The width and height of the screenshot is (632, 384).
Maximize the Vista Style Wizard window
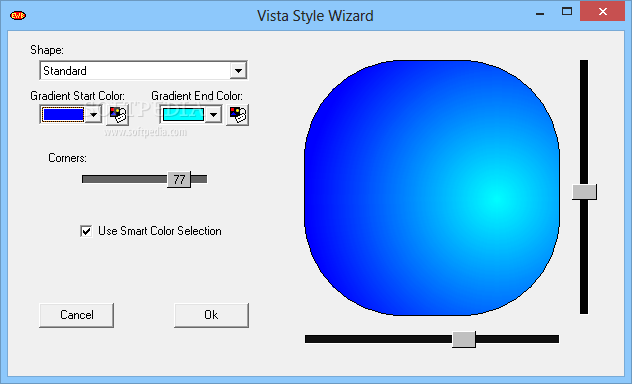click(x=567, y=12)
